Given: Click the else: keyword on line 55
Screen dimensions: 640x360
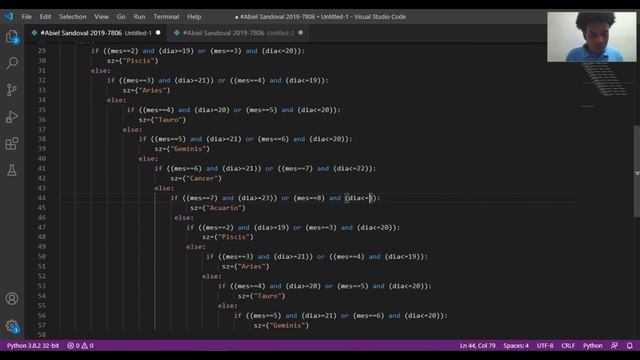Looking at the screenshot, I should (x=228, y=306).
